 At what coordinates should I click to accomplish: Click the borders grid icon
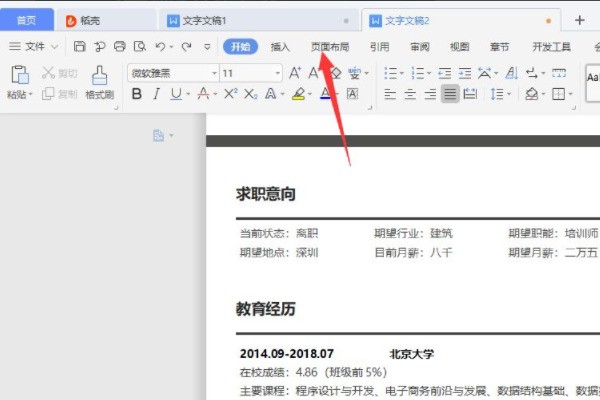[x=558, y=94]
